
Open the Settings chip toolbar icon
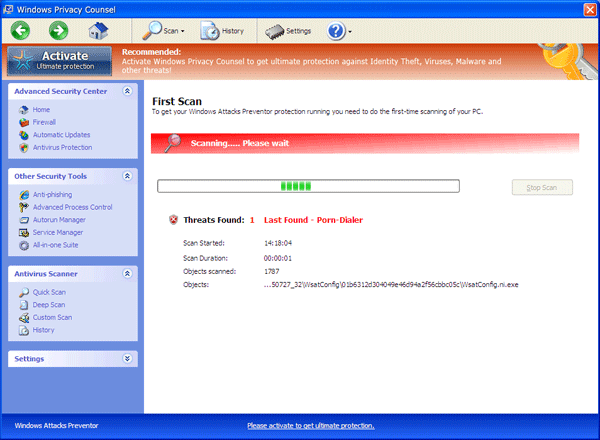click(275, 32)
